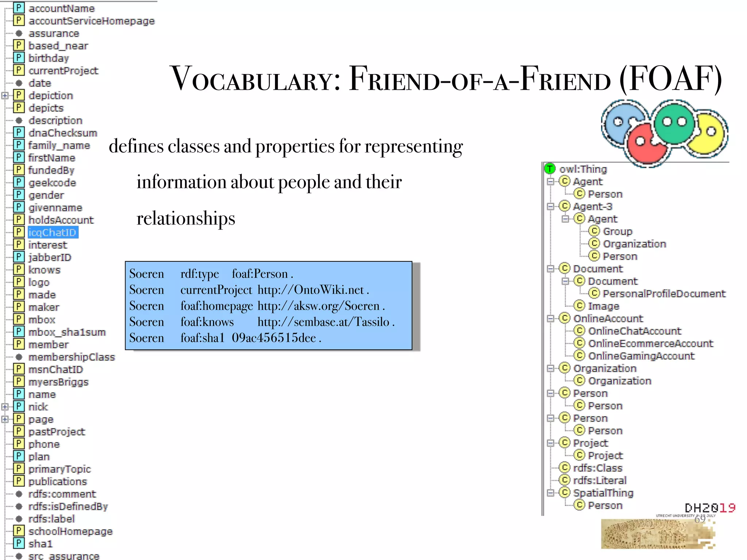Screen dimensions: 747x560
Task: Expand the nick property node
Action: pos(5,407)
